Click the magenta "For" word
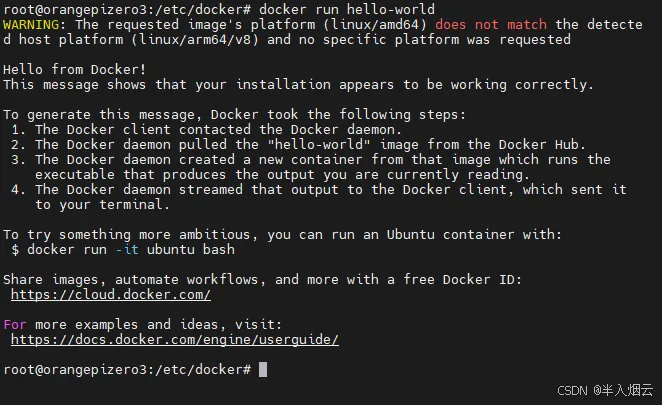This screenshot has width=662, height=405. [x=15, y=325]
